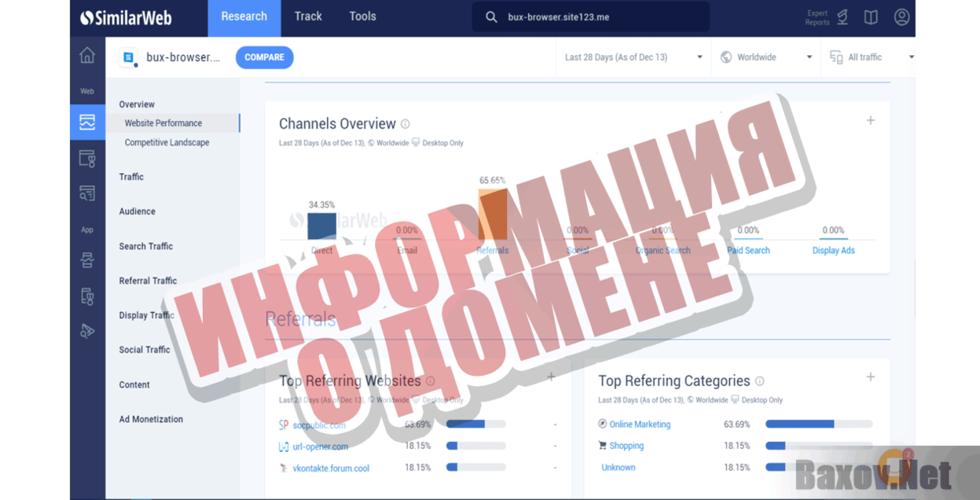Click the info icon next to Channels Overview

(x=406, y=124)
